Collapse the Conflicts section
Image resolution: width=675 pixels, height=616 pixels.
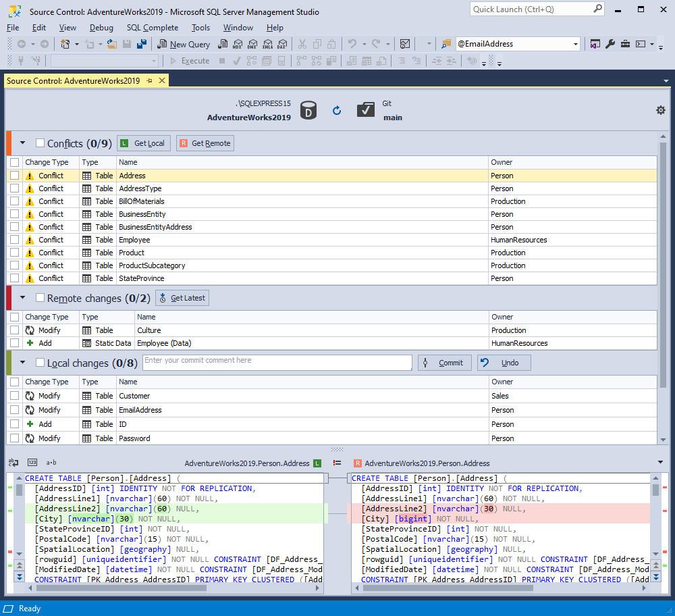(23, 143)
